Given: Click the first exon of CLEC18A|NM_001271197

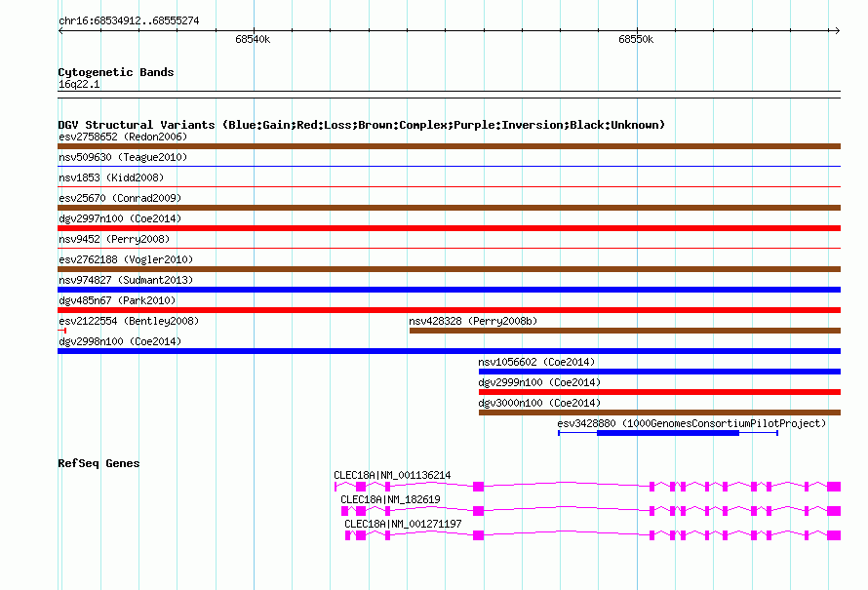Looking at the screenshot, I should pyautogui.click(x=348, y=535).
